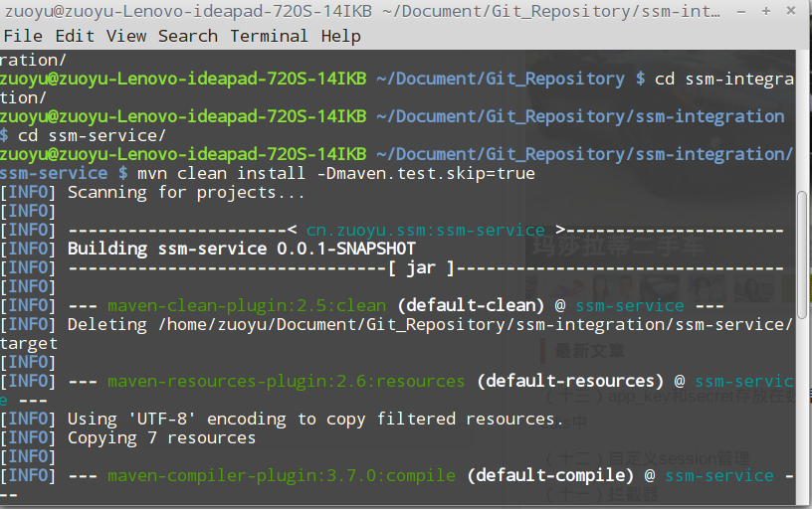812x509 pixels.
Task: Click the green 'maven-resources-plugin:2.6:resources' text
Action: click(x=286, y=381)
